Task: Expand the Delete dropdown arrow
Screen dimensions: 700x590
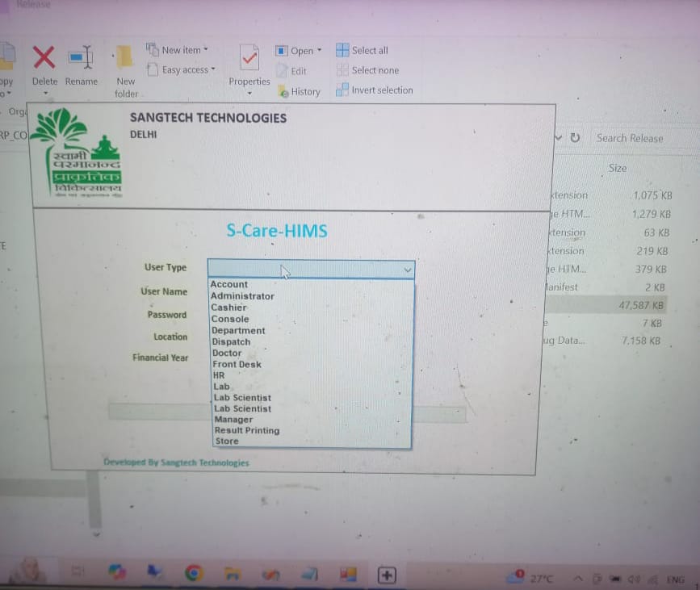Action: click(x=45, y=94)
